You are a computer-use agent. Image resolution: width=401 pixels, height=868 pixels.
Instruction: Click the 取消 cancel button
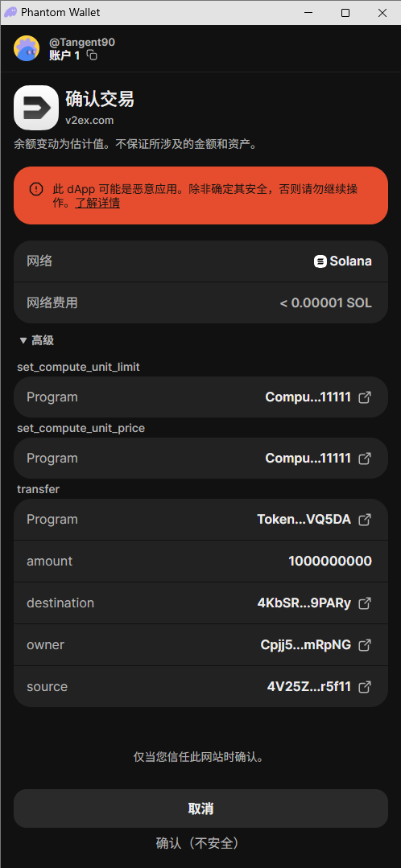pos(200,808)
